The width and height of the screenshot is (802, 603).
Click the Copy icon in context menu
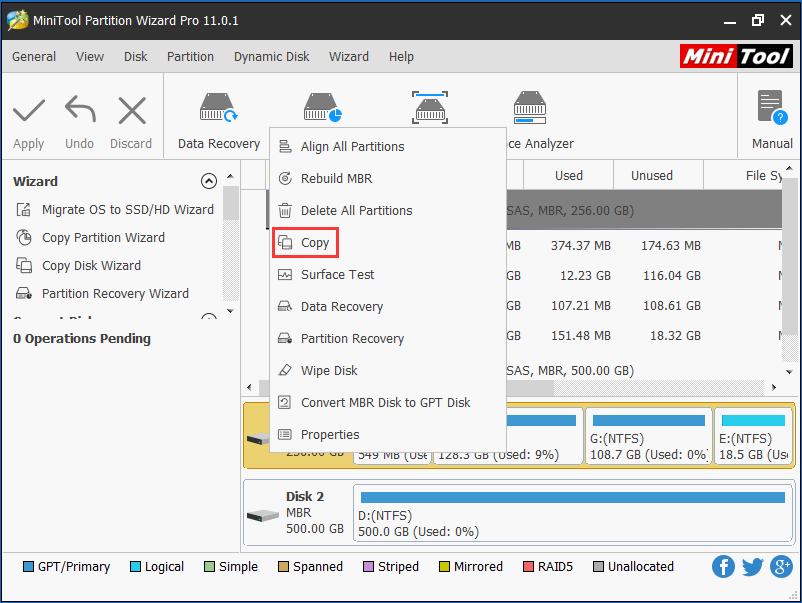(x=285, y=242)
